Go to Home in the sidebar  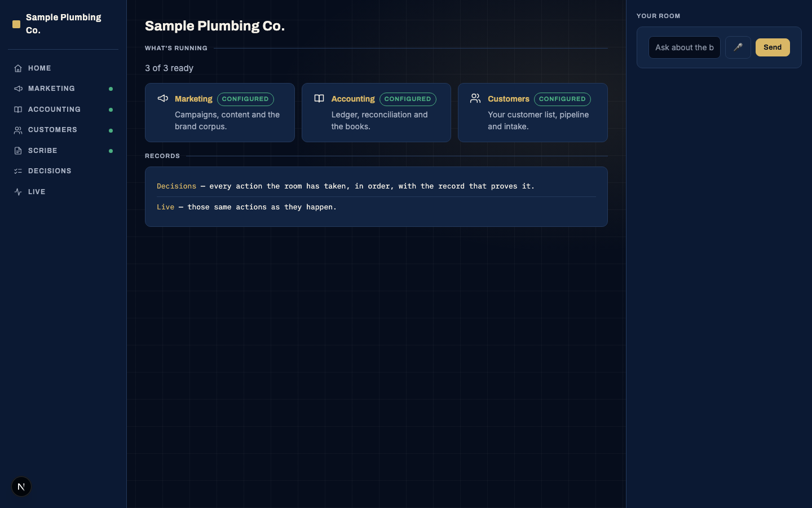click(x=63, y=68)
